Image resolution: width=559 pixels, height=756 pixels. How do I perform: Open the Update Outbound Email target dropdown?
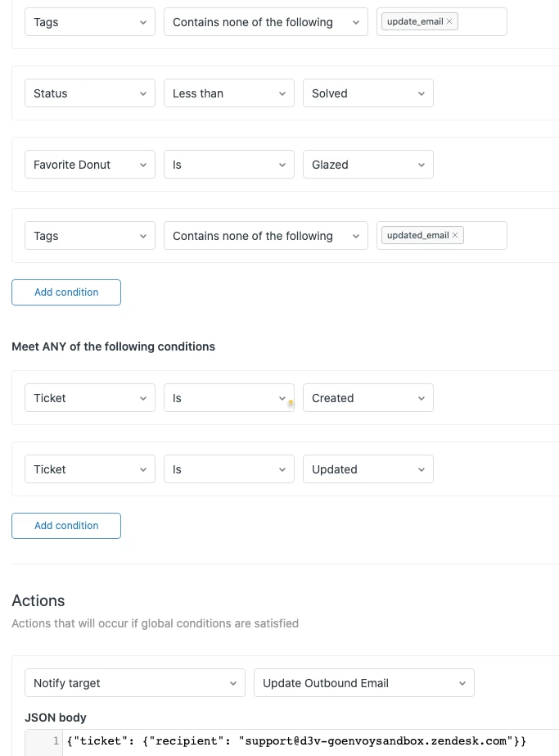[x=363, y=683]
